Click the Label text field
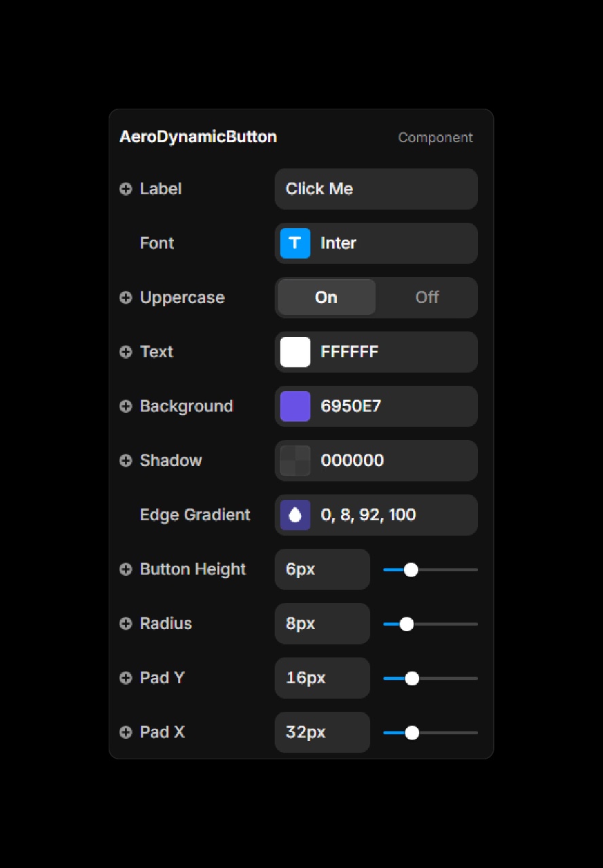The width and height of the screenshot is (603, 868). 376,189
